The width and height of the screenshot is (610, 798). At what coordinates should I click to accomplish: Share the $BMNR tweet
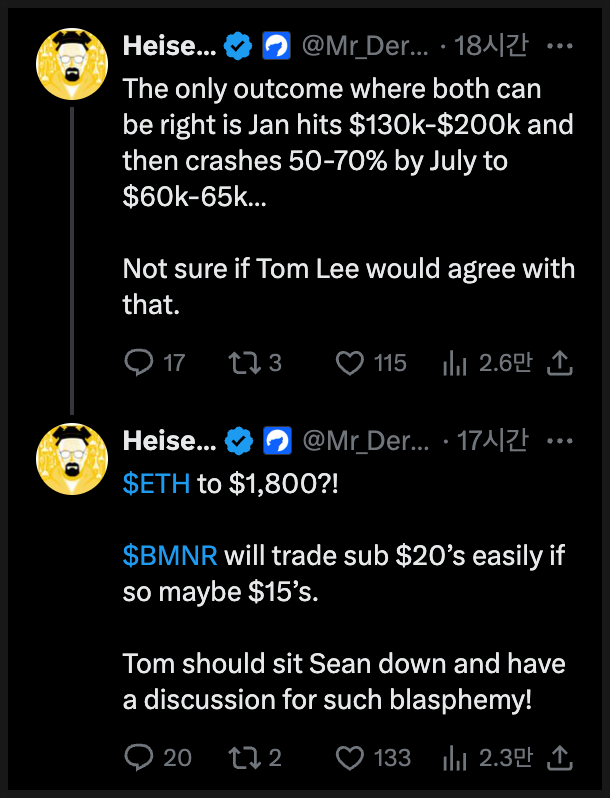[561, 757]
